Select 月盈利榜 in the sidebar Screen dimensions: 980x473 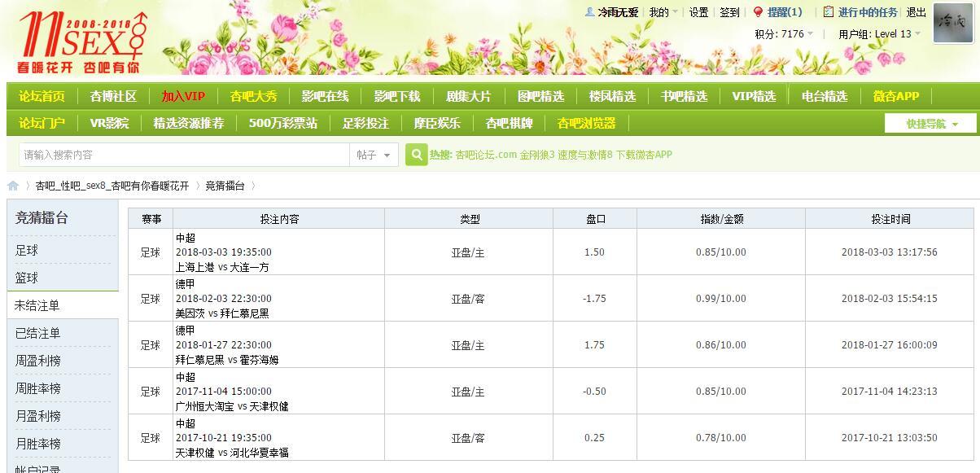tap(37, 416)
